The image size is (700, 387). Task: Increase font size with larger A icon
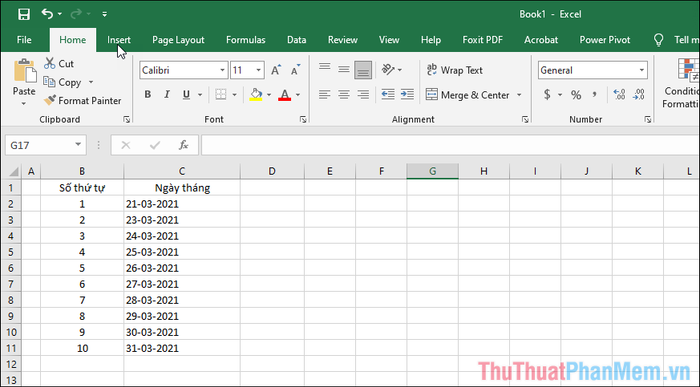click(276, 70)
